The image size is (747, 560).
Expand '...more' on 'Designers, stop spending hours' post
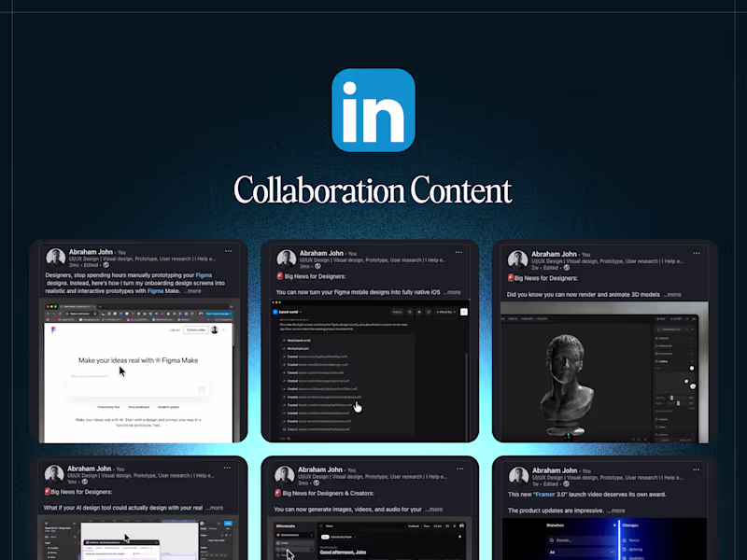tap(192, 291)
